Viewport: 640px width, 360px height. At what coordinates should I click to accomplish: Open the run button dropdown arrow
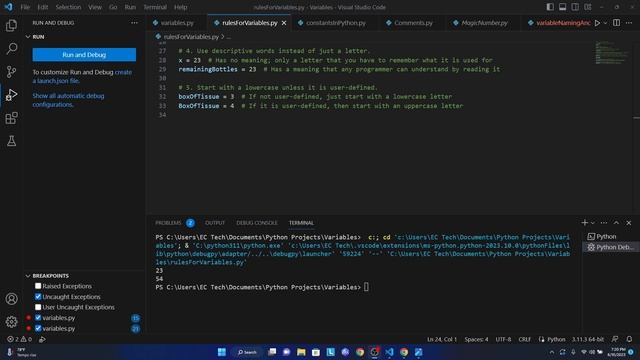(x=605, y=23)
